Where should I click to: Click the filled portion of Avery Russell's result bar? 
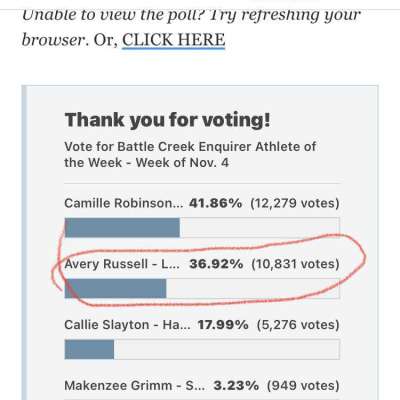(x=116, y=288)
